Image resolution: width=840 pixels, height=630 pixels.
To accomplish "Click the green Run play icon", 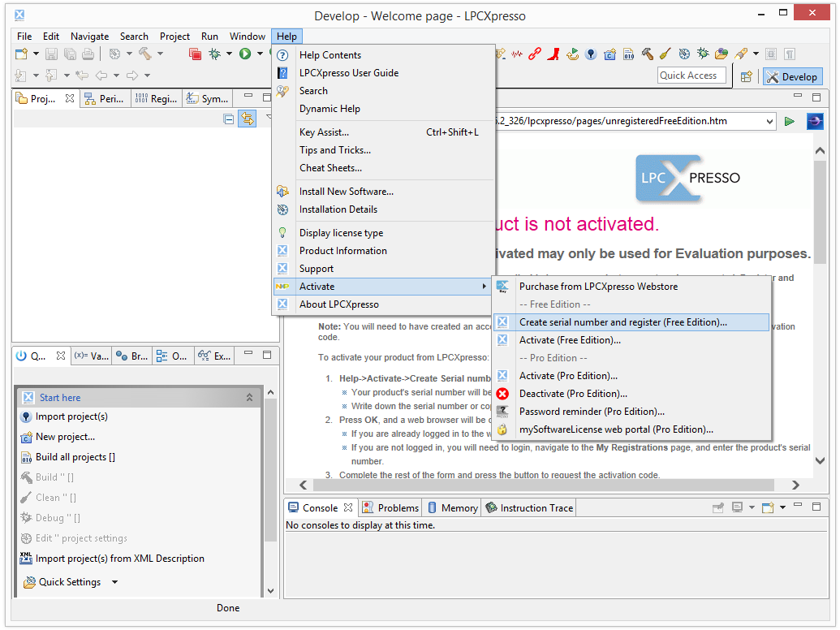I will tap(245, 54).
